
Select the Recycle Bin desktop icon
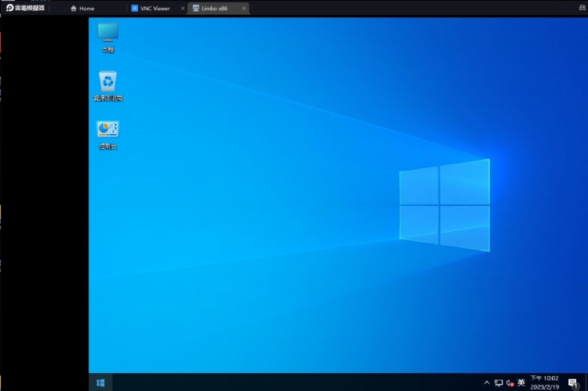point(108,86)
